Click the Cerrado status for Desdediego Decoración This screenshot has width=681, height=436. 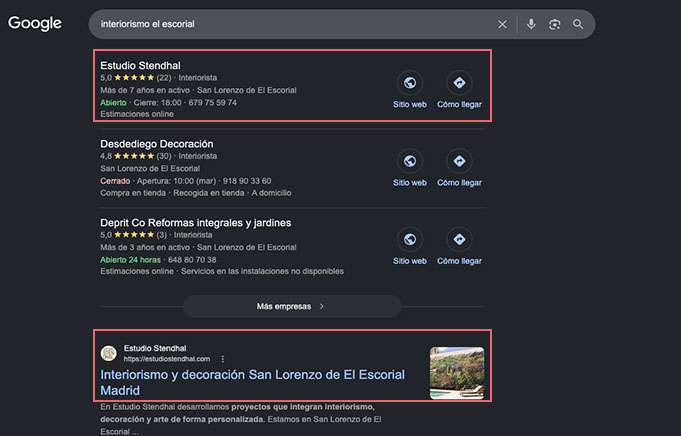tap(115, 181)
